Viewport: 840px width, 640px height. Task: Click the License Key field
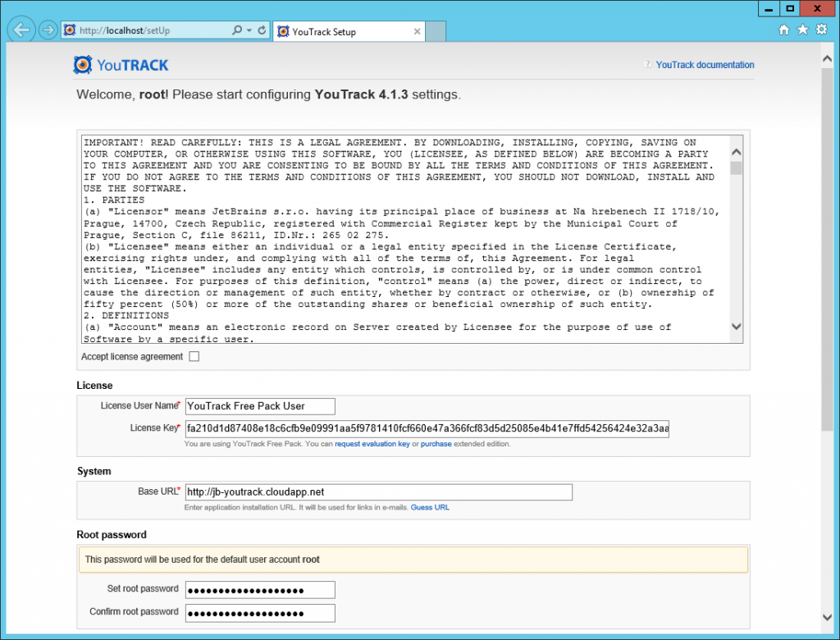(427, 429)
